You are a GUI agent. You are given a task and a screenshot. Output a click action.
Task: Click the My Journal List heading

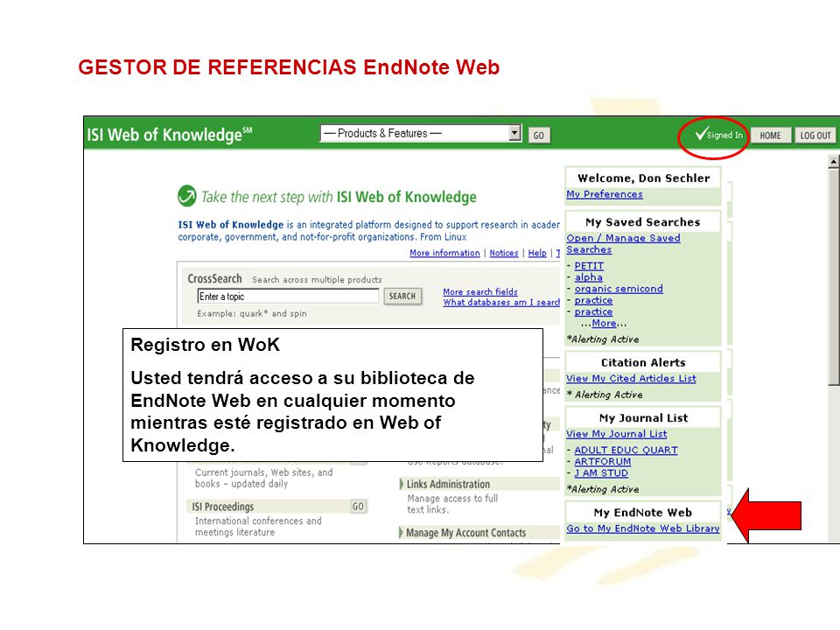(643, 418)
